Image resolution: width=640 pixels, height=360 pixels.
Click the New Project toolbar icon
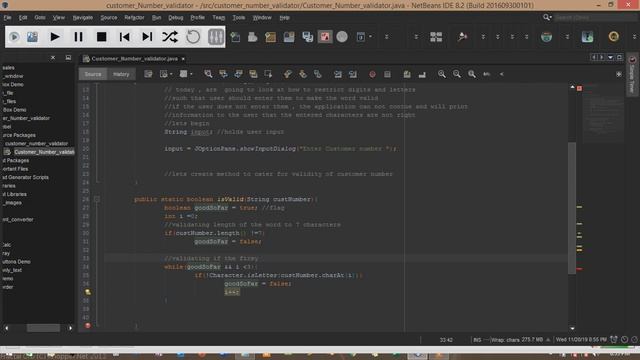(236, 37)
